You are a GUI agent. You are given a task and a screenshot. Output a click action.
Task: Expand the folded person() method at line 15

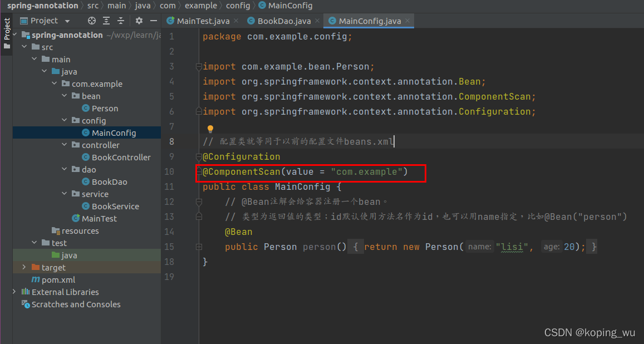(x=199, y=247)
